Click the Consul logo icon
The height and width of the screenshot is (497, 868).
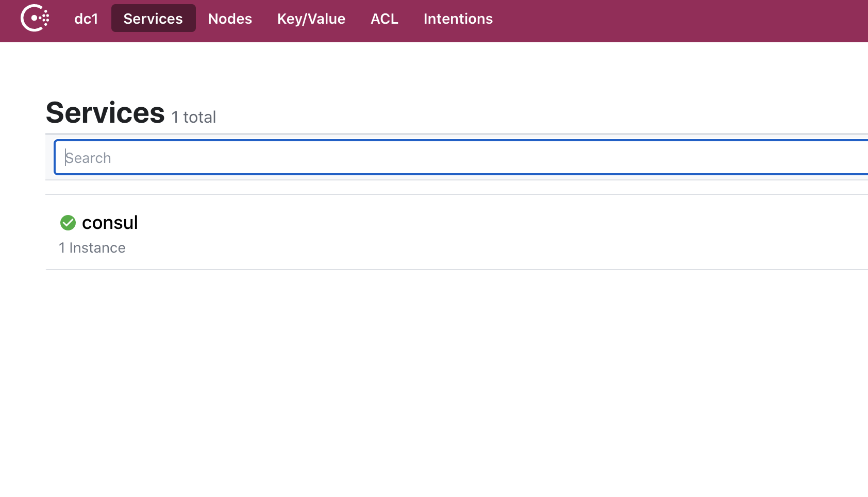click(x=35, y=18)
